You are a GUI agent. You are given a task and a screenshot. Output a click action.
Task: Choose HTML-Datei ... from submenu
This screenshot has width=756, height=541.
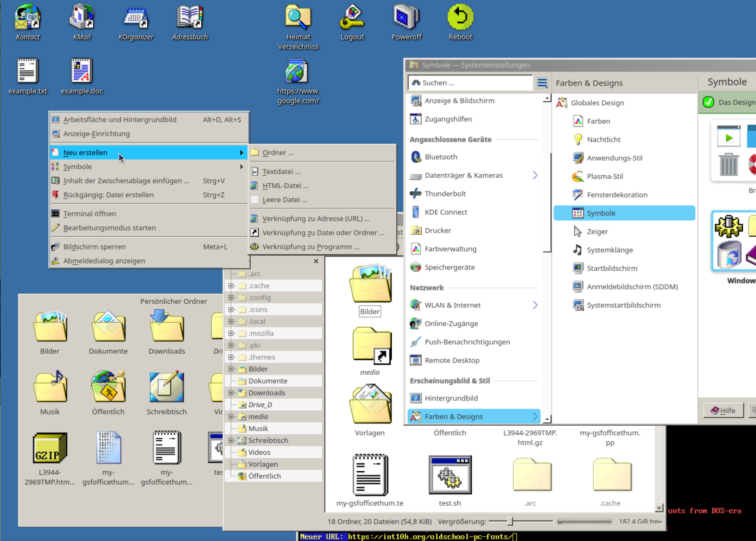323,186
